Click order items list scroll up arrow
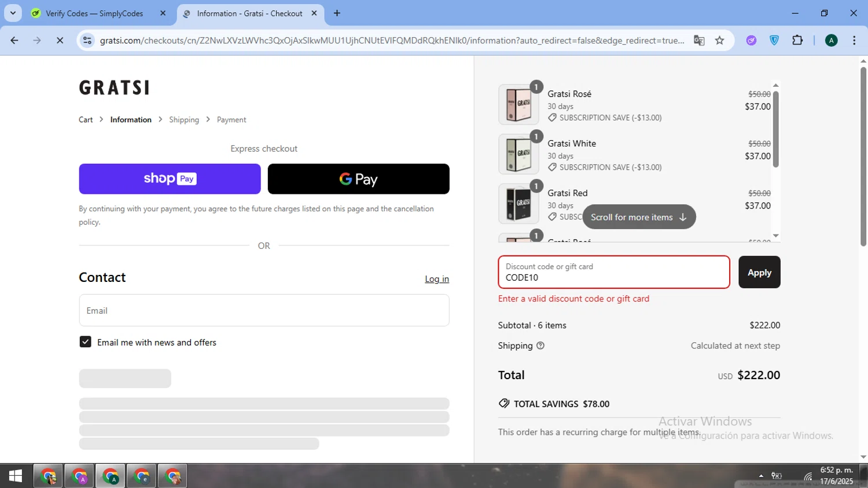 pyautogui.click(x=776, y=86)
